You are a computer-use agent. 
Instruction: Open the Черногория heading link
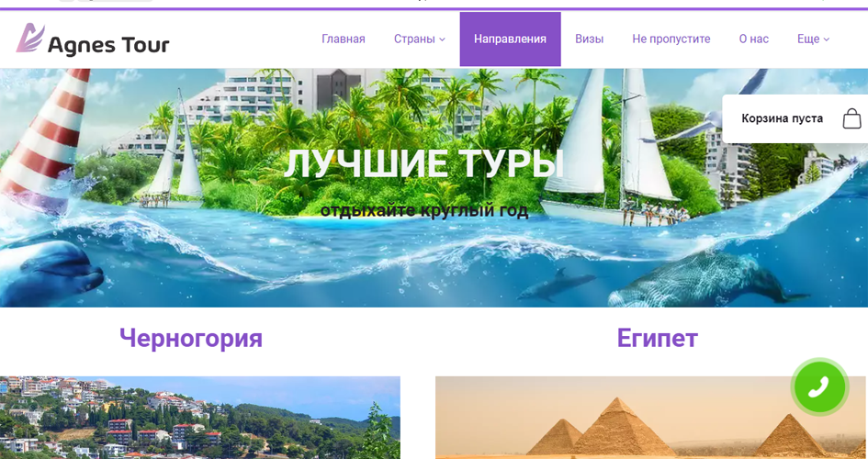pyautogui.click(x=191, y=337)
